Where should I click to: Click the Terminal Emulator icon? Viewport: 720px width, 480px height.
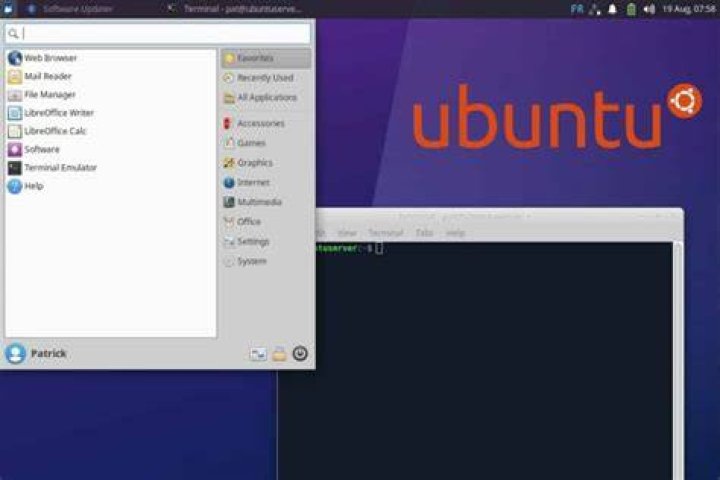[15, 168]
